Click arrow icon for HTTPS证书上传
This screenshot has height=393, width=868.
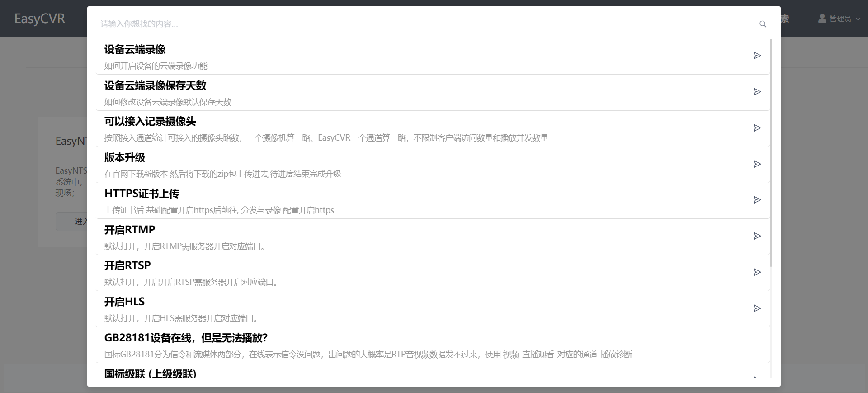coord(757,200)
